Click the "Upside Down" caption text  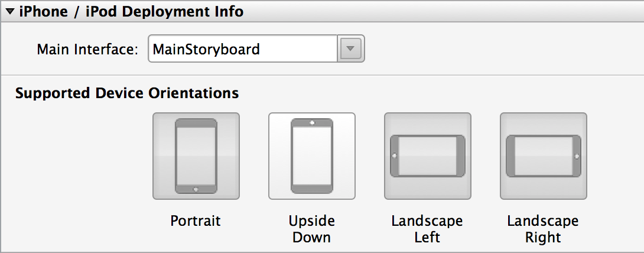tap(311, 229)
